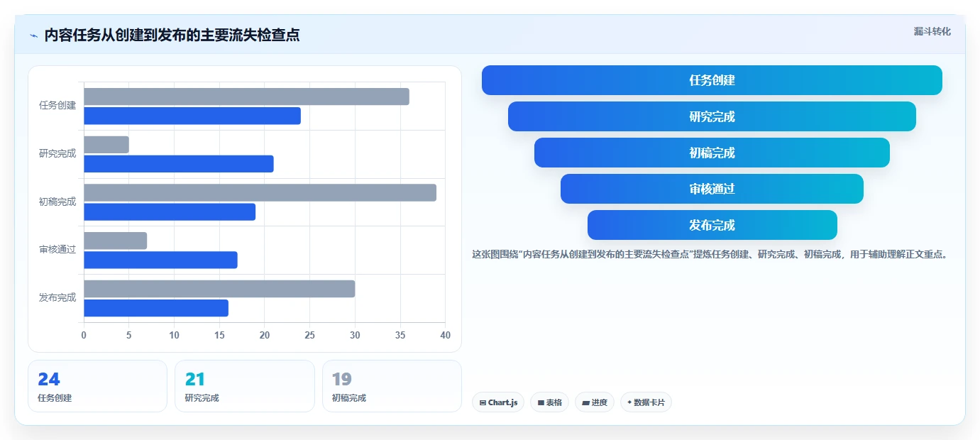Select the 任务创建 funnel stage
The image size is (980, 440).
point(712,80)
